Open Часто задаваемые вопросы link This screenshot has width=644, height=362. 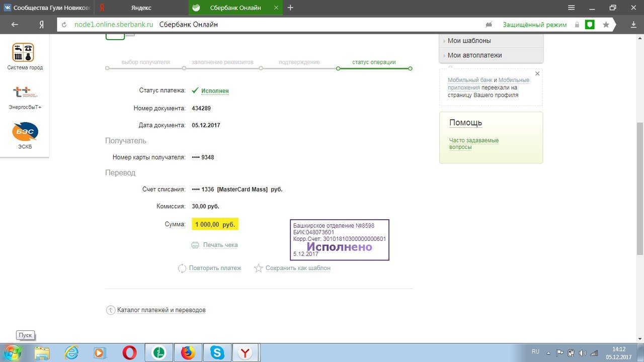(x=474, y=144)
